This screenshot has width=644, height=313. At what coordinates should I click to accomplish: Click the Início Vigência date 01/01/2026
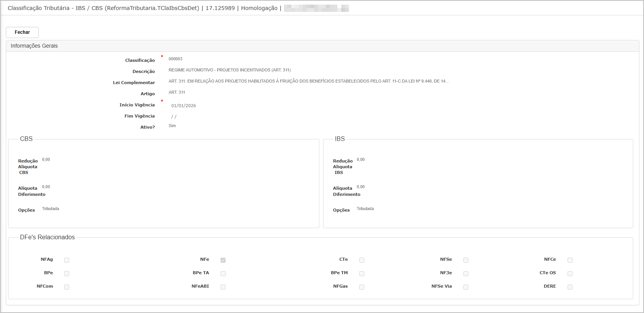click(x=184, y=106)
